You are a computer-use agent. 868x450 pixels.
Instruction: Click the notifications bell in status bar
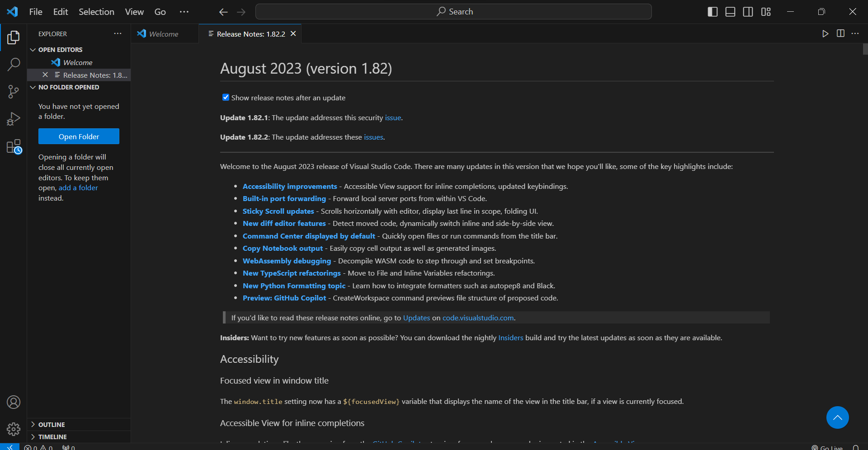click(856, 447)
